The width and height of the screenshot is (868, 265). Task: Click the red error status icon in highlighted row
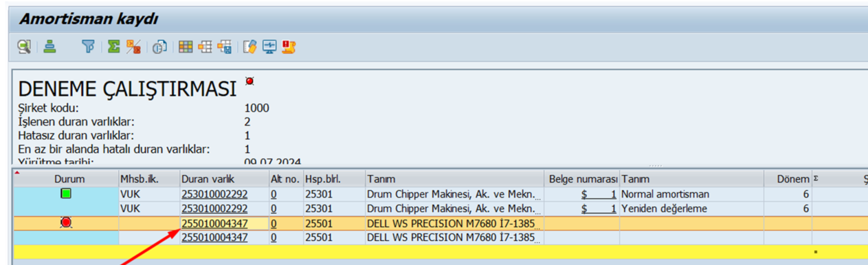tap(66, 222)
